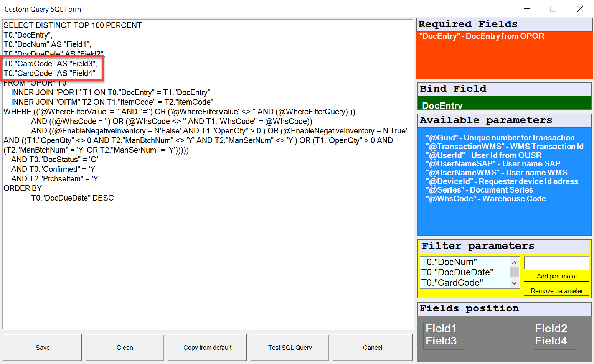Cancel the custom query form

[x=372, y=348]
